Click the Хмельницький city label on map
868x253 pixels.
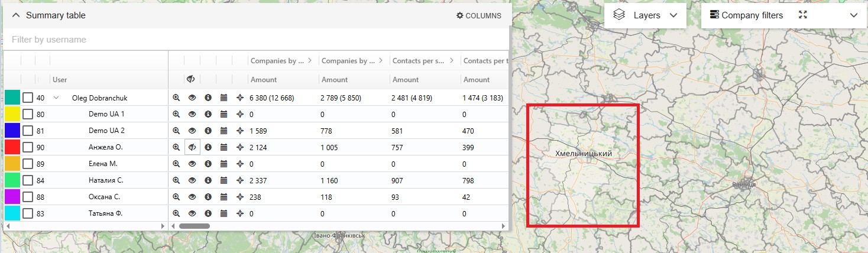[x=583, y=154]
